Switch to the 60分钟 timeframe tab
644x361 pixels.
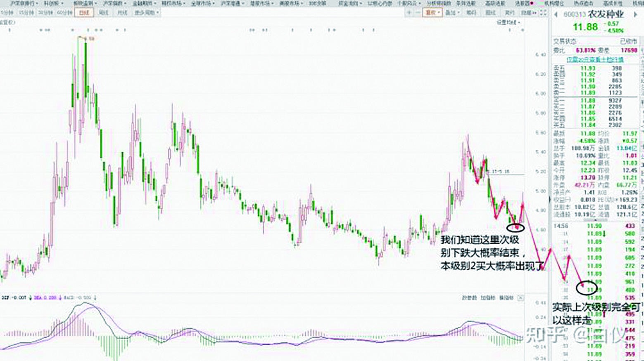[62, 12]
